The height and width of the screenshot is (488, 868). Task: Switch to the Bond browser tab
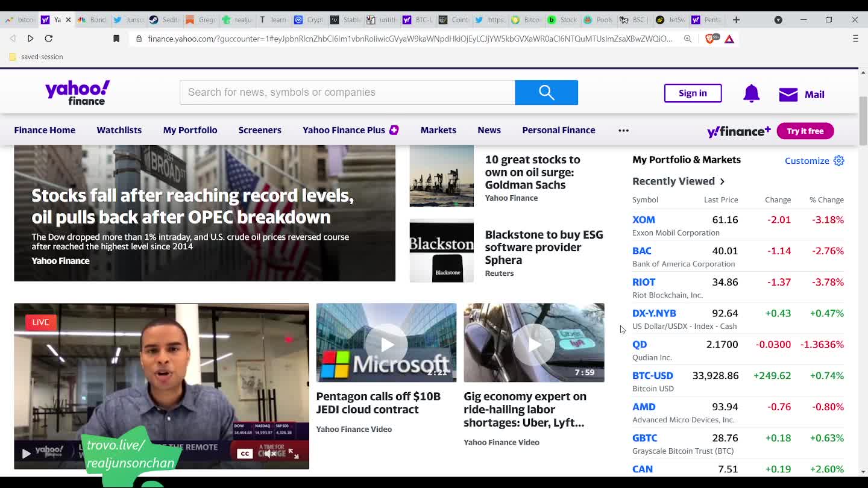(x=91, y=20)
